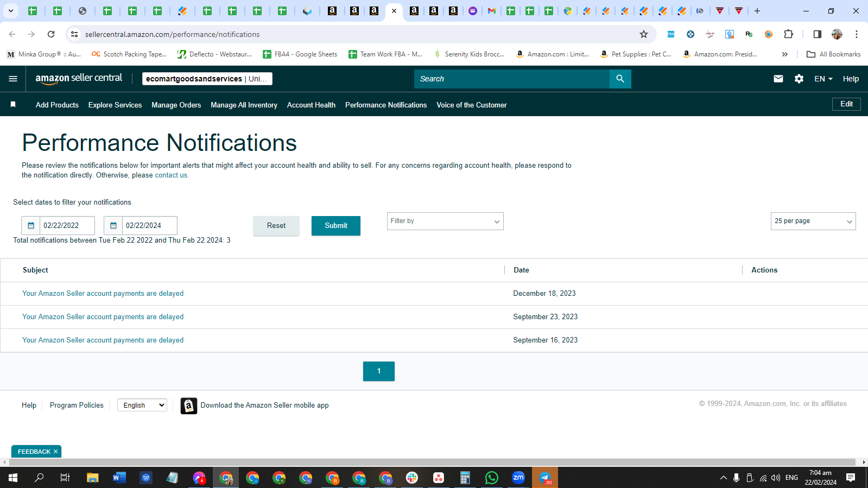
Task: Open the delayed payments notification from December 18, 2023
Action: [103, 294]
